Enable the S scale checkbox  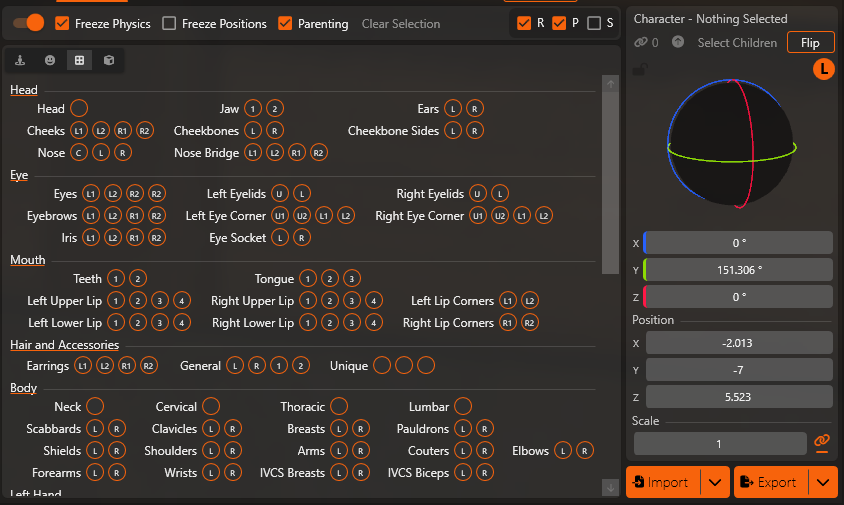pos(594,23)
